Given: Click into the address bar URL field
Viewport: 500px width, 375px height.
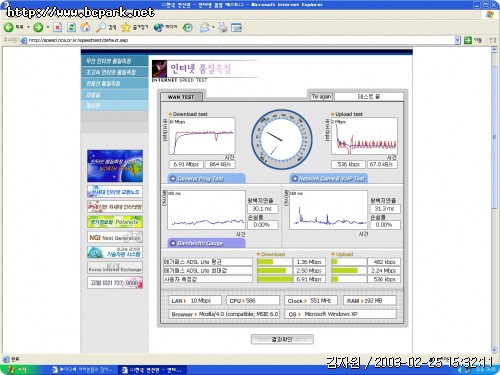Looking at the screenshot, I should coord(240,40).
